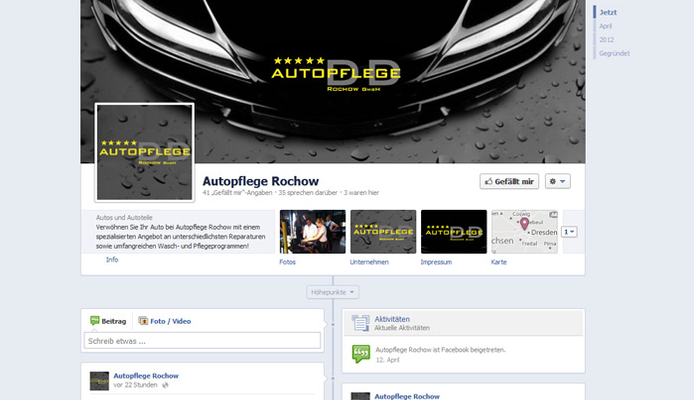Open the Höhepunkte dropdown
This screenshot has height=400, width=694.
333,292
